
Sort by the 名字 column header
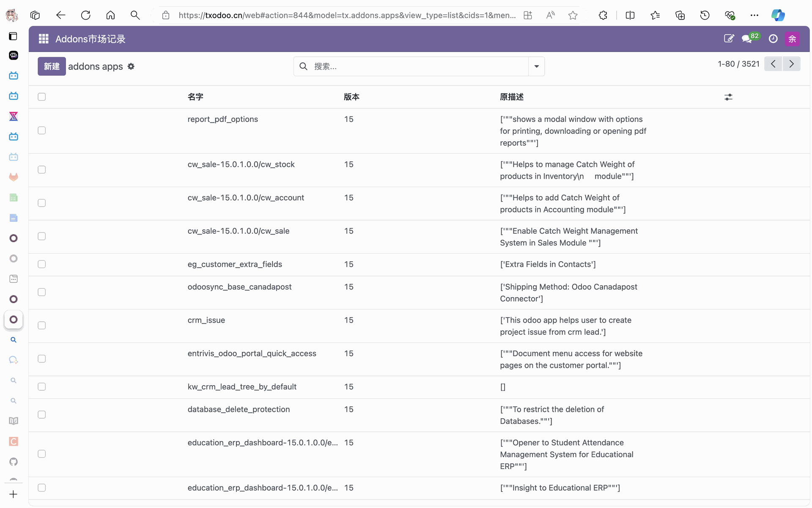click(x=195, y=97)
